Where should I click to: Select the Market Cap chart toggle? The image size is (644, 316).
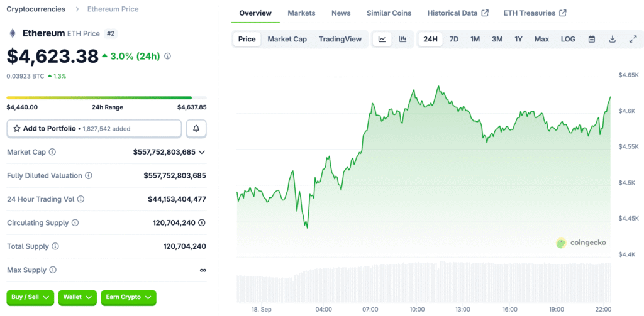click(287, 40)
